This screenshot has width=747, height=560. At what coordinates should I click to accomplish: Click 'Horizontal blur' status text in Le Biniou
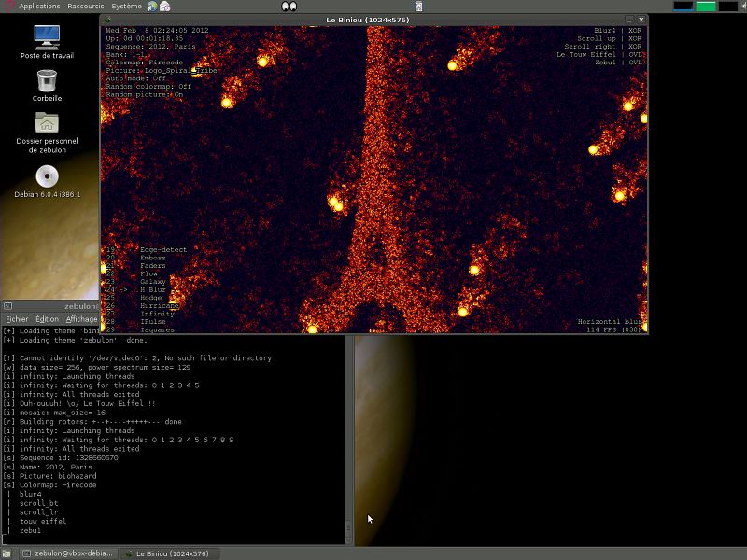(x=610, y=322)
